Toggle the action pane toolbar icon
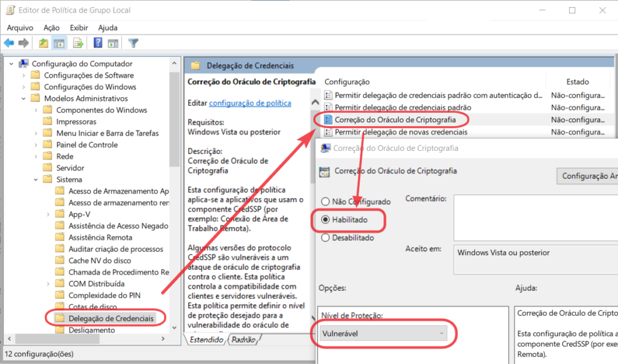The image size is (618, 364). 113,43
